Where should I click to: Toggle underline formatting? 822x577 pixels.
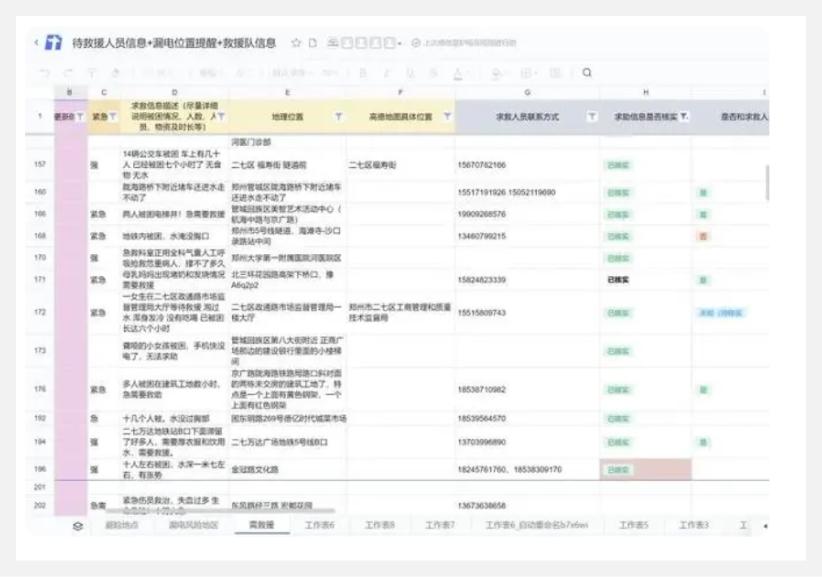pos(411,71)
